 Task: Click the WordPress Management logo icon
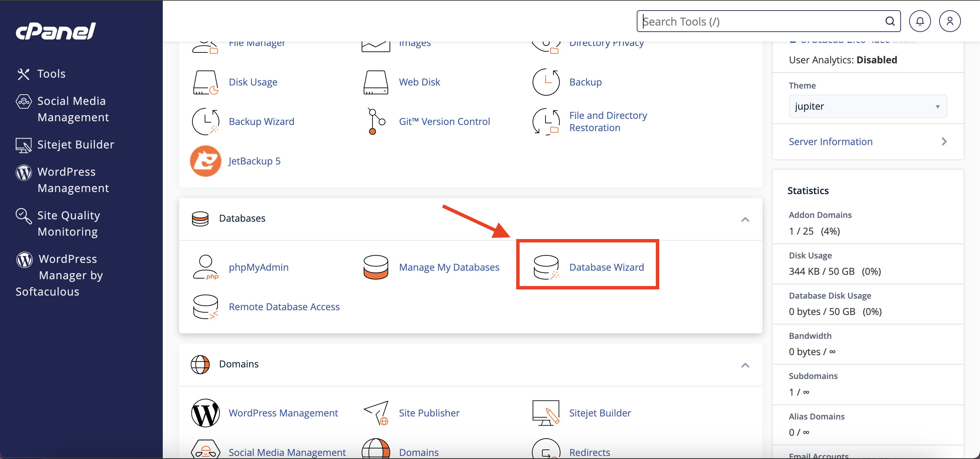coord(206,413)
